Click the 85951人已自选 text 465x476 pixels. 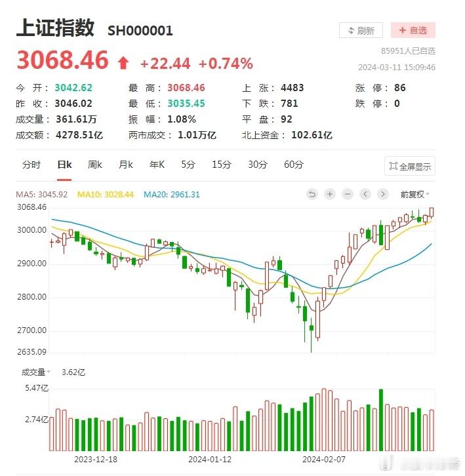[408, 51]
